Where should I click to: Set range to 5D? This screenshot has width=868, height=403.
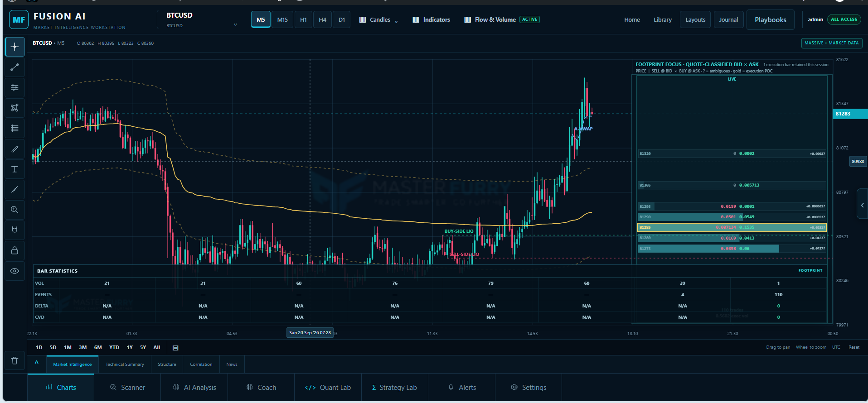(53, 347)
